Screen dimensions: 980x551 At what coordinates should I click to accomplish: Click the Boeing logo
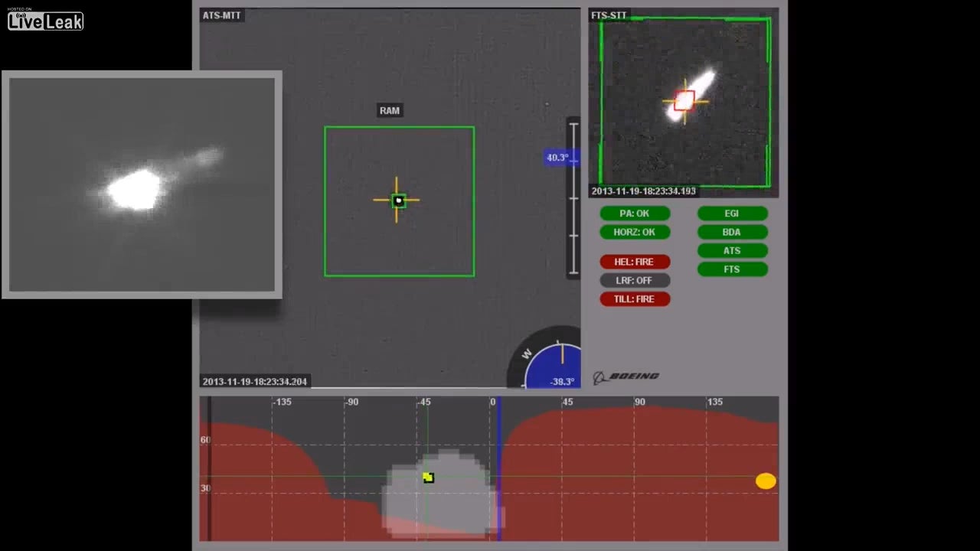pyautogui.click(x=626, y=377)
